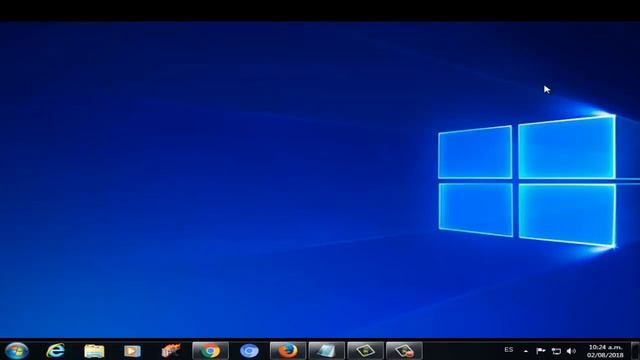This screenshot has height=360, width=640.
Task: Switch to the silver tablet-like taskbar app
Action: click(327, 351)
